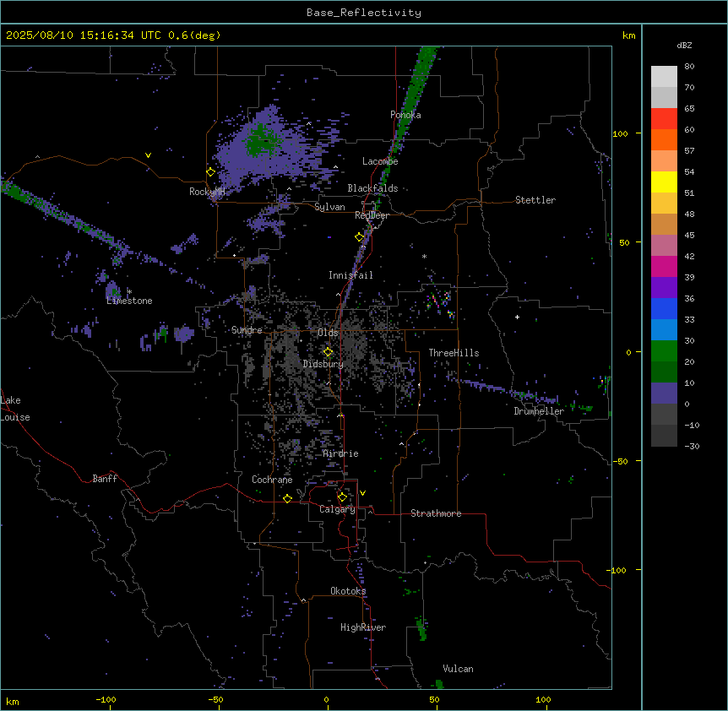The height and width of the screenshot is (711, 728).
Task: Click the 45 dBZ legend value
Action: [689, 236]
